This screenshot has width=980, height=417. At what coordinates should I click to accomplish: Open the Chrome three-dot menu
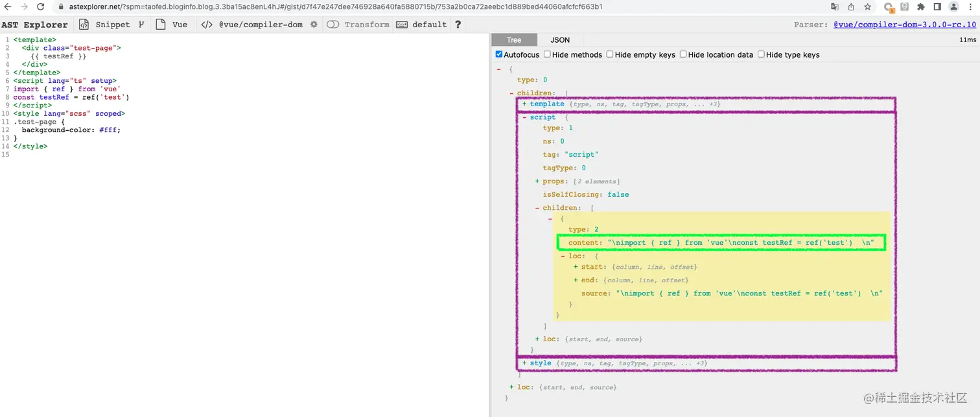pos(970,6)
